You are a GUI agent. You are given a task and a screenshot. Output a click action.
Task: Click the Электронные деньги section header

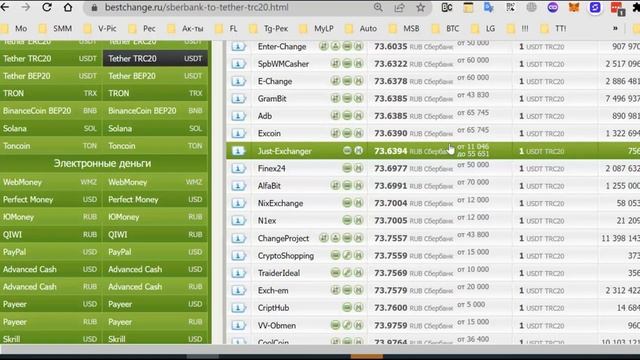pyautogui.click(x=102, y=164)
